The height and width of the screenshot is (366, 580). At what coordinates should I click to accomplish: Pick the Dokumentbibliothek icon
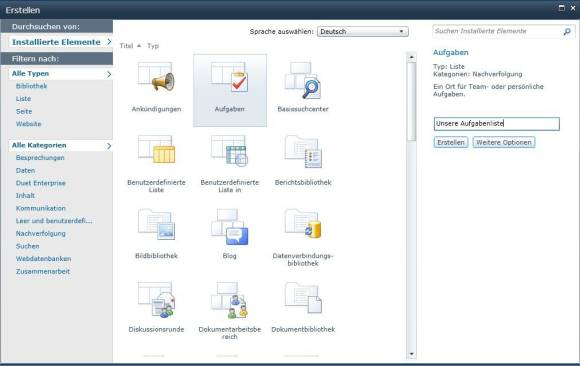303,298
